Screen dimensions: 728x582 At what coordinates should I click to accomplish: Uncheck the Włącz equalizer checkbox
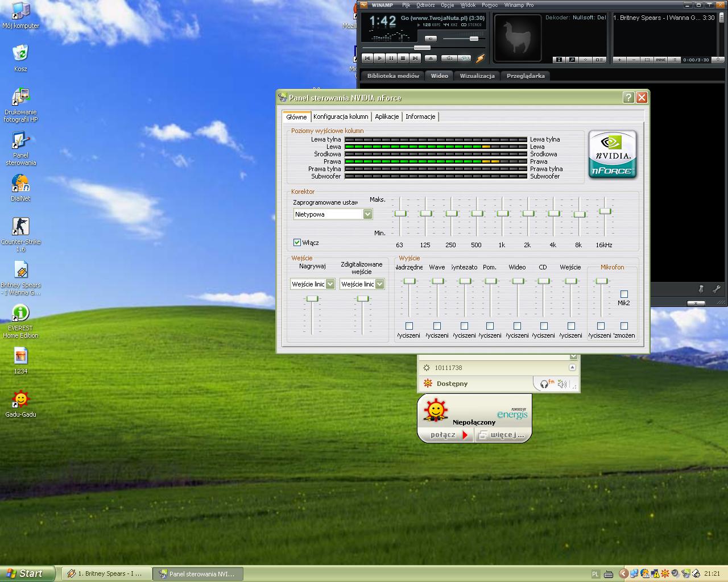pos(297,242)
